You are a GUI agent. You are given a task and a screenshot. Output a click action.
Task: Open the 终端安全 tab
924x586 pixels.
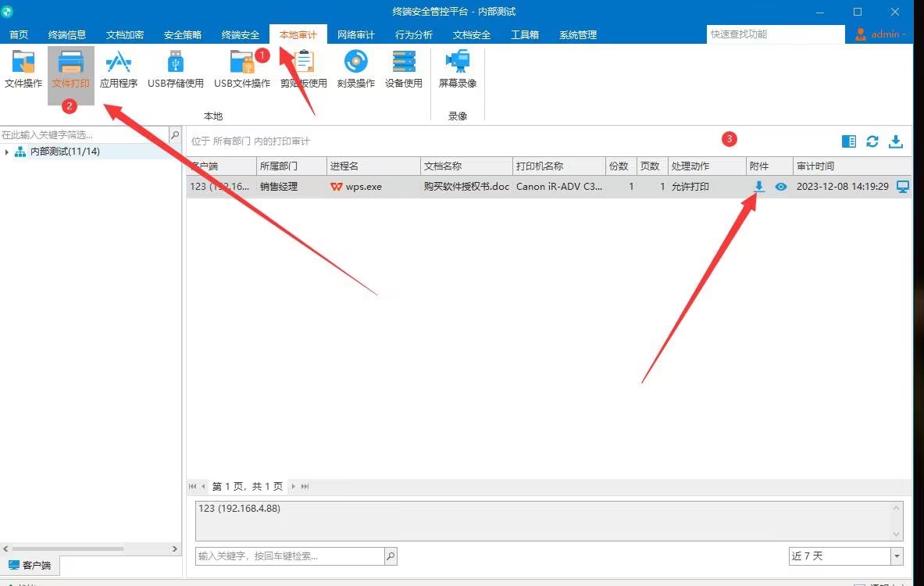(241, 35)
